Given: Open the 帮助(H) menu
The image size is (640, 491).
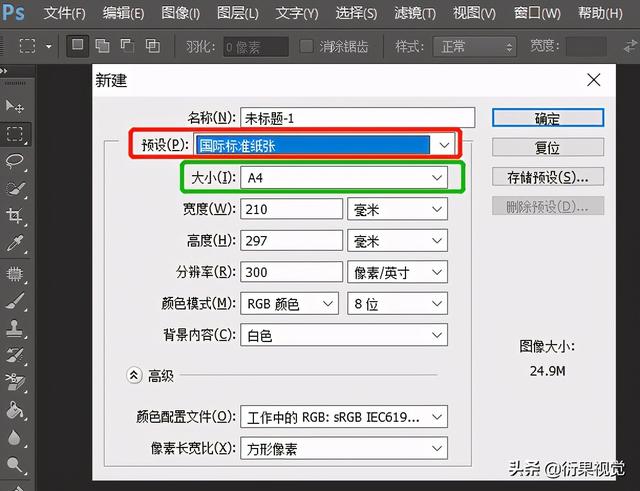Looking at the screenshot, I should 600,13.
